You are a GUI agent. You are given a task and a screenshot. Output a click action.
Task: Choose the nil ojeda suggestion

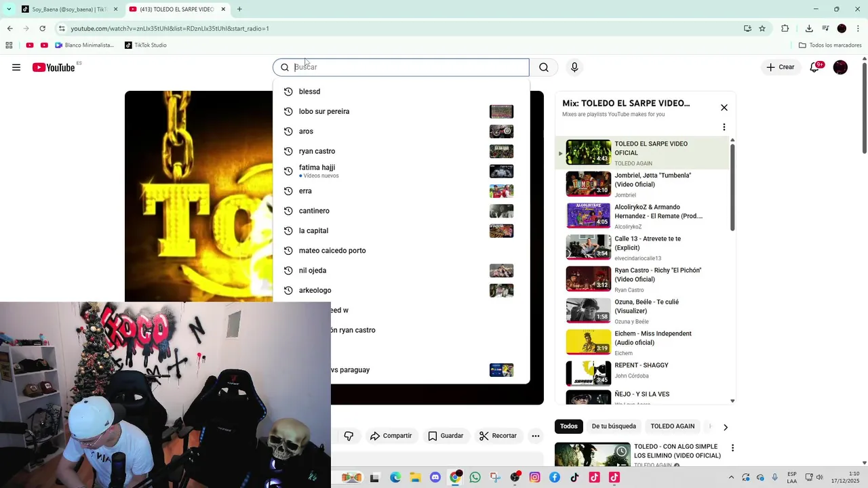[x=401, y=270]
